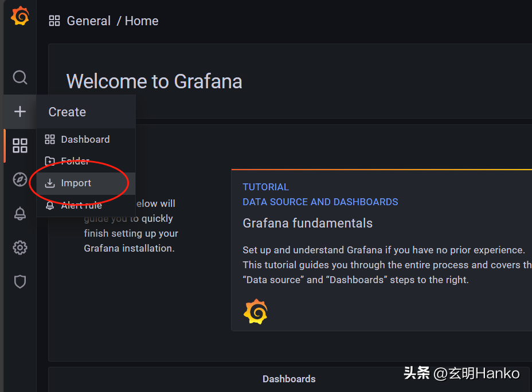Image resolution: width=532 pixels, height=392 pixels.
Task: Open the Configuration gear icon
Action: pos(20,248)
